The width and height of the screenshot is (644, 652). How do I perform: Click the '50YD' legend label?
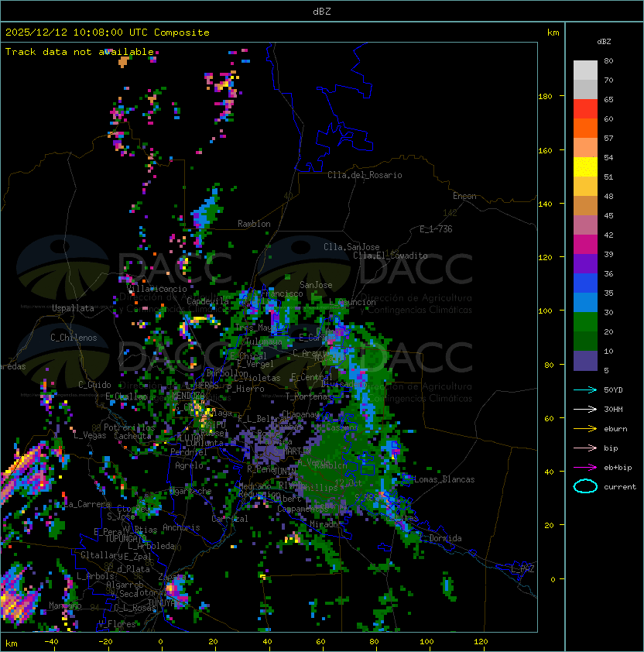point(613,390)
